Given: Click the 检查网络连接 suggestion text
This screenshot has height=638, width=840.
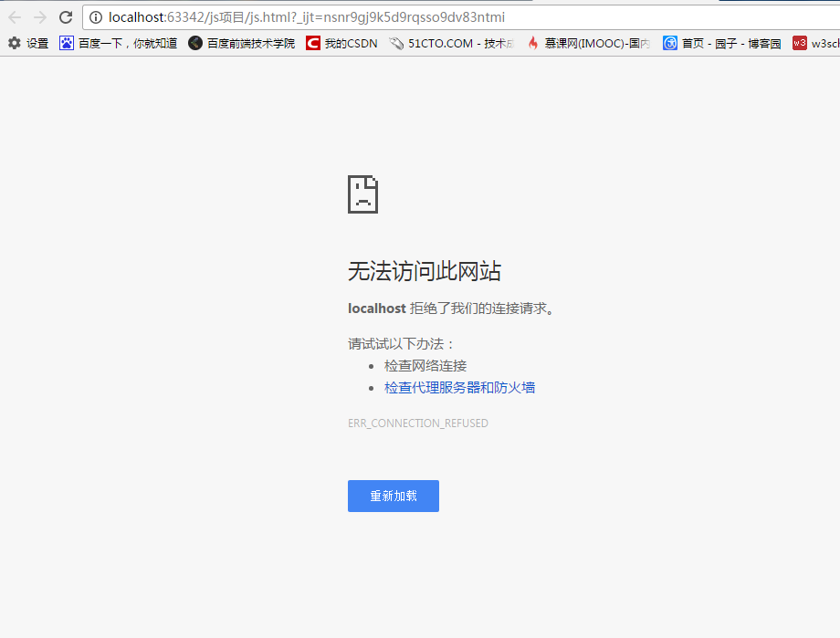Looking at the screenshot, I should pyautogui.click(x=425, y=366).
